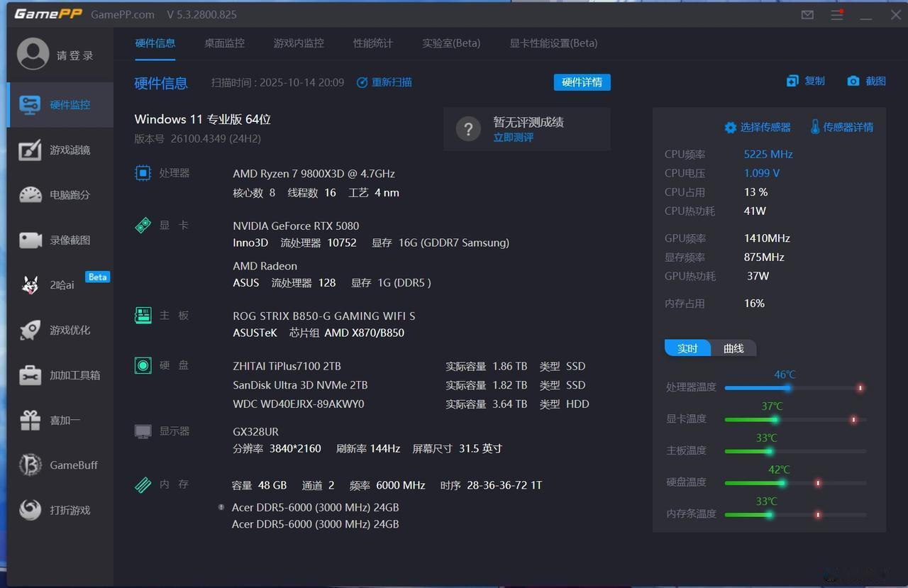Screen dimensions: 908x588
Task: Select the 显卡性能设置(Beta) tab
Action: tap(553, 43)
